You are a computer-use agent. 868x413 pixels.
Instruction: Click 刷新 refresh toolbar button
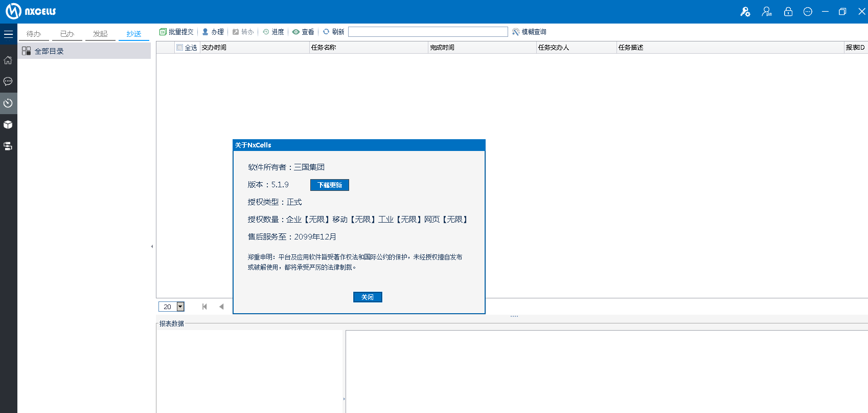[333, 32]
